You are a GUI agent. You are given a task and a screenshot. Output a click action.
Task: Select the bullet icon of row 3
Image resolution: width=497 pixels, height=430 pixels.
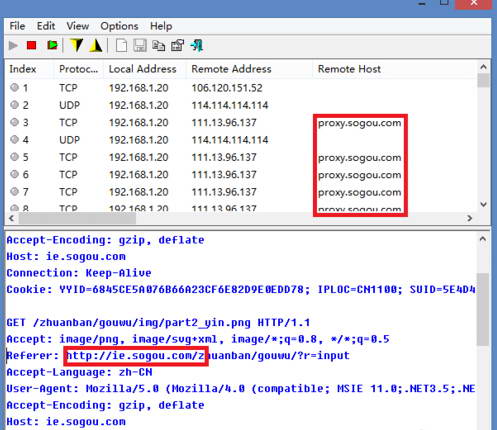14,122
